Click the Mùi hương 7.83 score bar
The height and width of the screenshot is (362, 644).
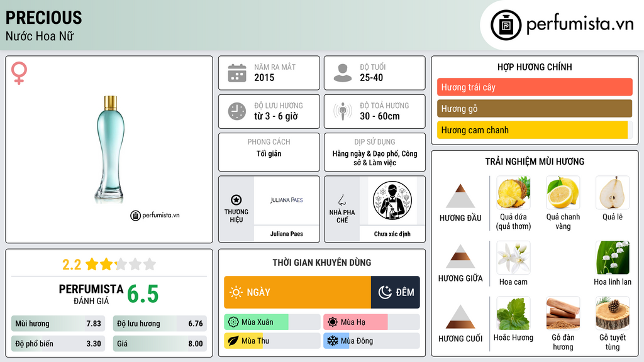point(58,324)
